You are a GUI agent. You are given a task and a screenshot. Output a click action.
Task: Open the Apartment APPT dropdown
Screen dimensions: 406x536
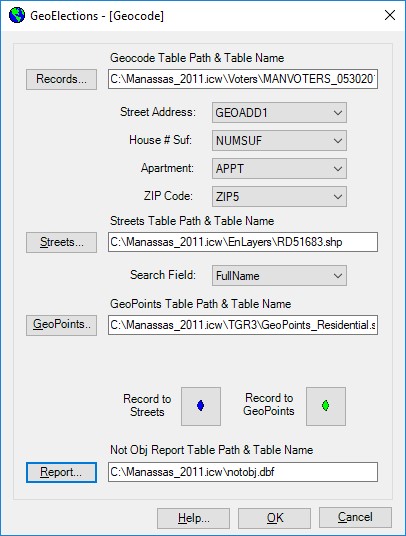point(279,169)
